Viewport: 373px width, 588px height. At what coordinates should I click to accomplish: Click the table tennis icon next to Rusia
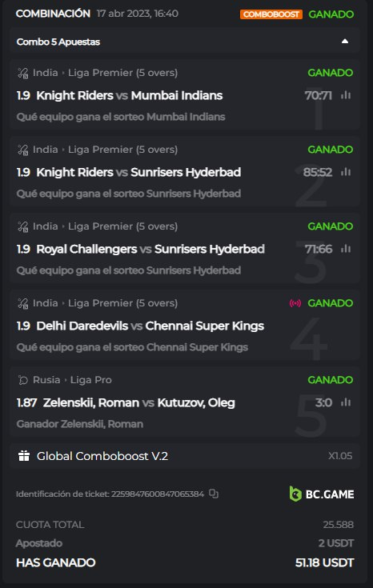(x=23, y=380)
